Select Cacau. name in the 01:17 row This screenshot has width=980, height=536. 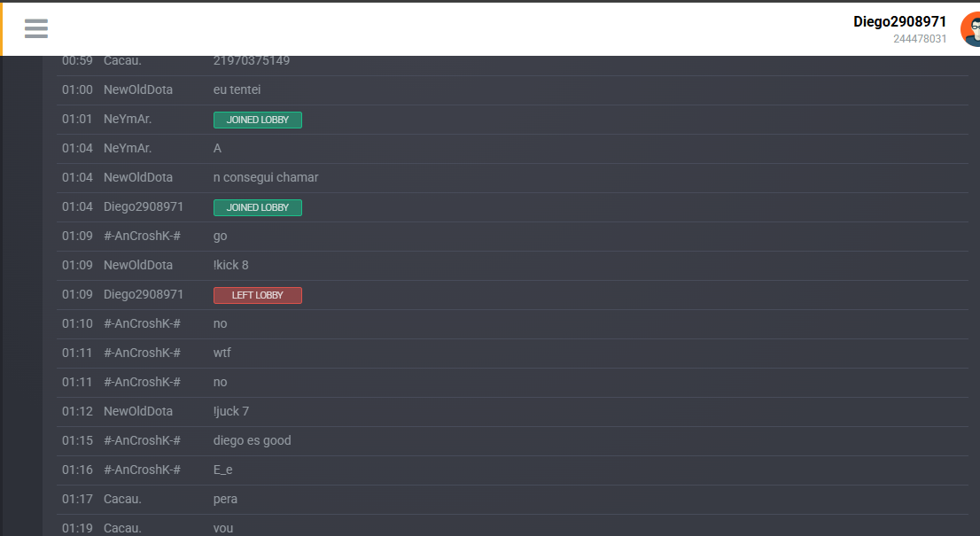click(x=122, y=499)
